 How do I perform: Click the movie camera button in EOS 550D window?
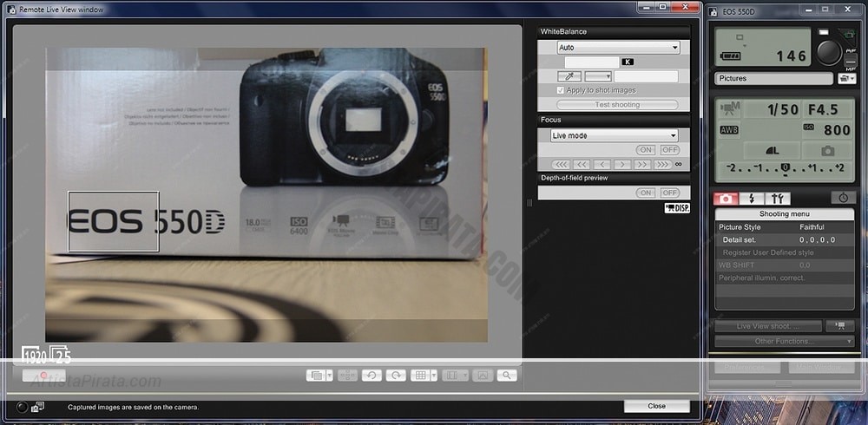[840, 326]
